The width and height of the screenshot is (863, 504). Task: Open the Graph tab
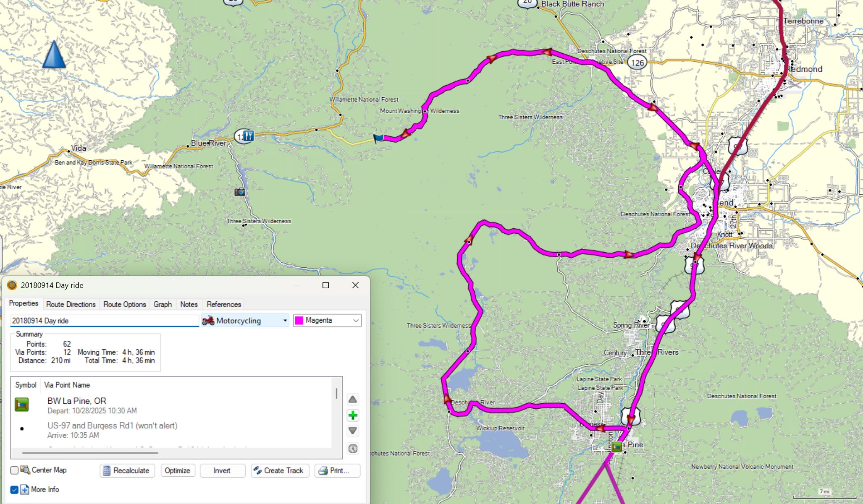(x=163, y=304)
